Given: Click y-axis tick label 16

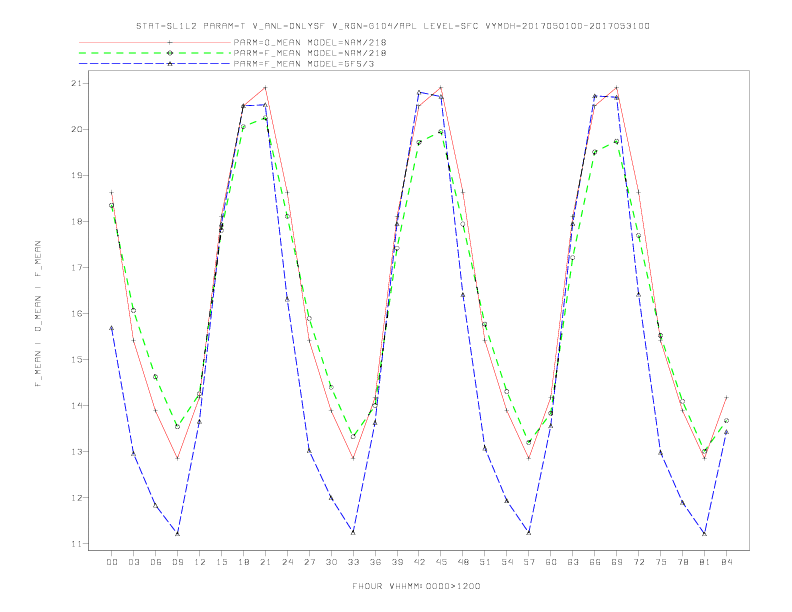Looking at the screenshot, I should [76, 314].
